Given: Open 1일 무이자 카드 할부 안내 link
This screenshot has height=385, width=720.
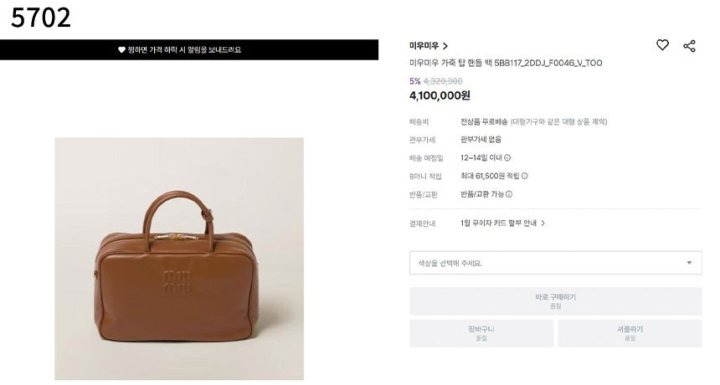Looking at the screenshot, I should tap(498, 223).
